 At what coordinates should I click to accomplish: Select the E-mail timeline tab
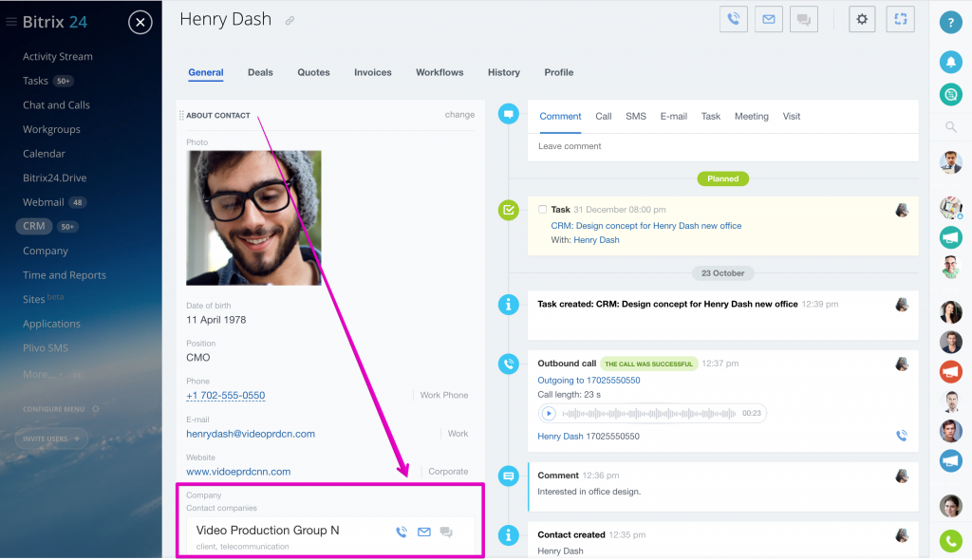pos(674,117)
